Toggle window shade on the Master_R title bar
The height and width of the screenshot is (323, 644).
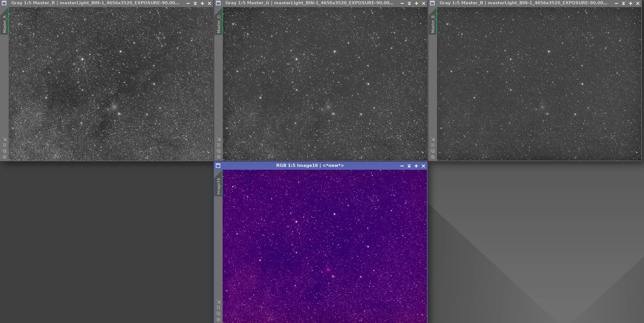coord(195,3)
